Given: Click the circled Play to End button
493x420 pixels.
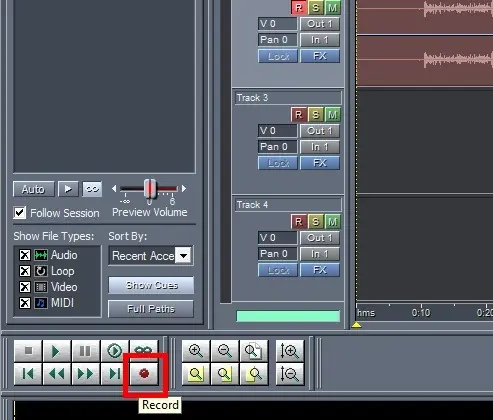Looking at the screenshot, I should (114, 351).
